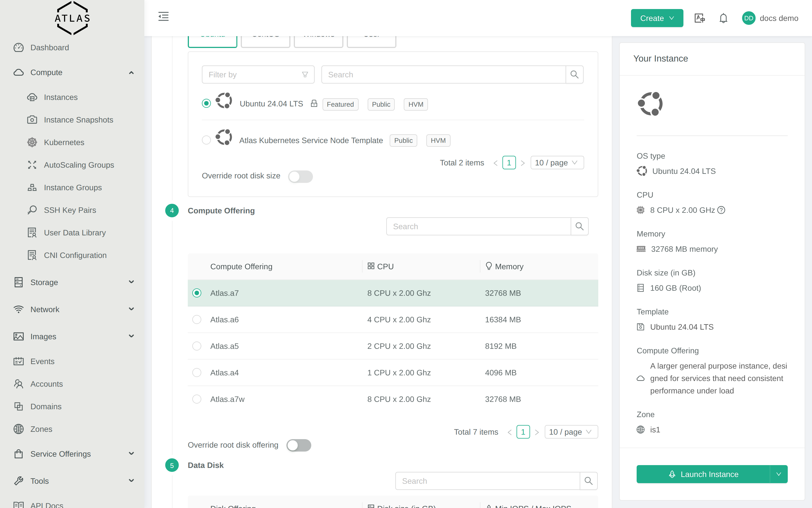The height and width of the screenshot is (508, 812).
Task: Go to Instances in the sidebar
Action: pyautogui.click(x=61, y=97)
